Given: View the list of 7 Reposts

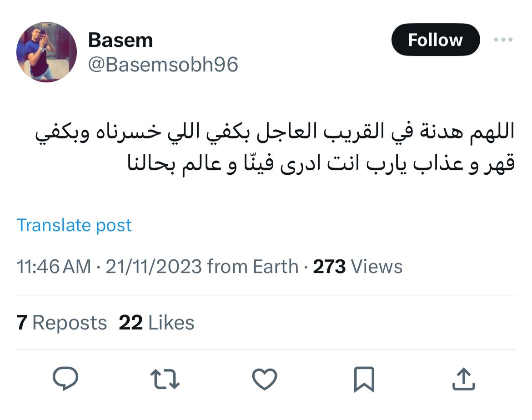Looking at the screenshot, I should 62,323.
